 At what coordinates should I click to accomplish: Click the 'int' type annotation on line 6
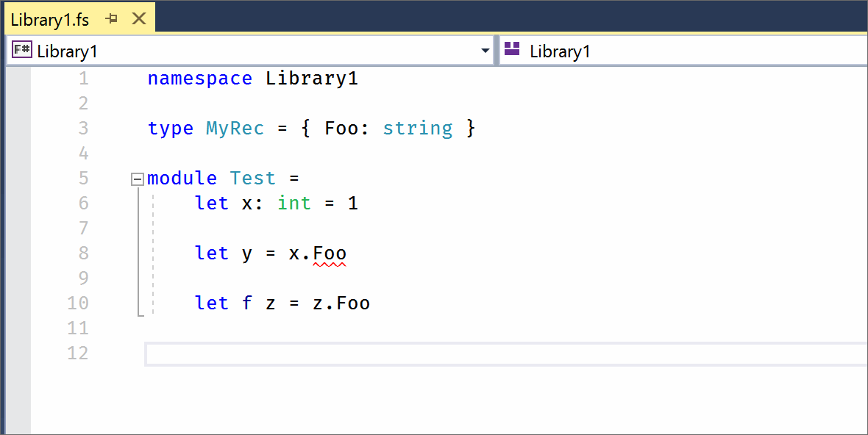294,203
